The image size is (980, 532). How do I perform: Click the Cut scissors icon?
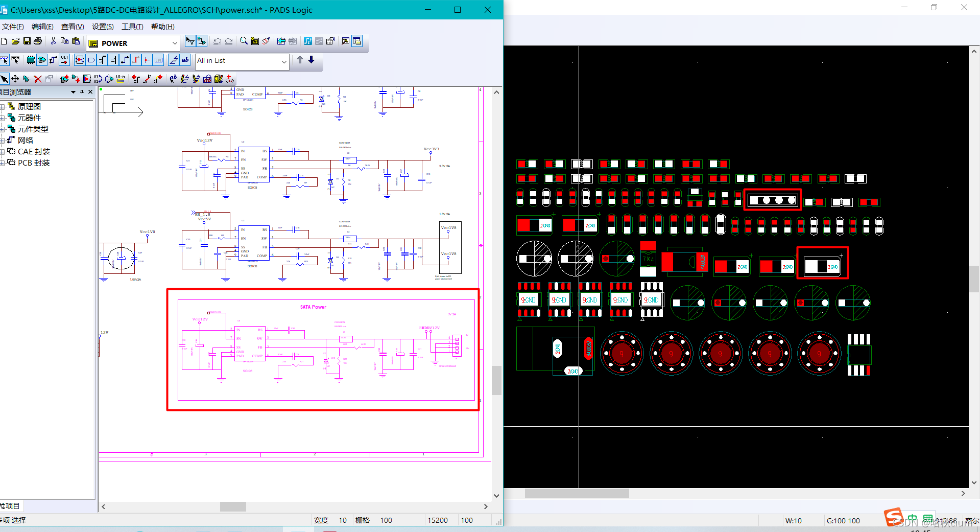53,41
